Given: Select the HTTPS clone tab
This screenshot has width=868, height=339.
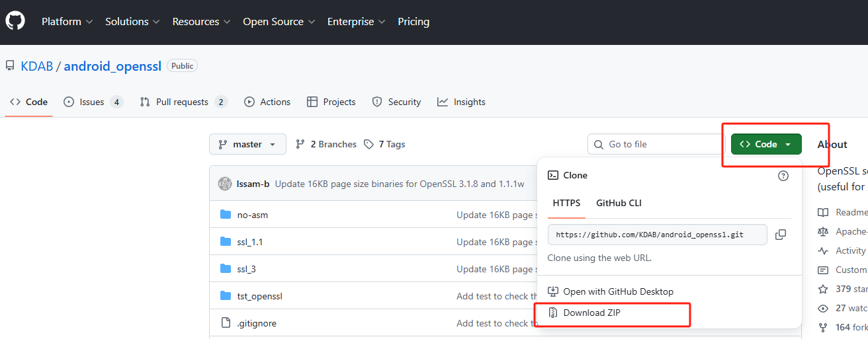Looking at the screenshot, I should [x=566, y=203].
